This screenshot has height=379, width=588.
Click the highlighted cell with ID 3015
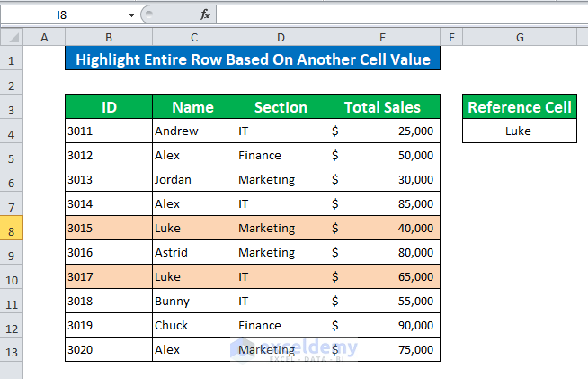[109, 229]
